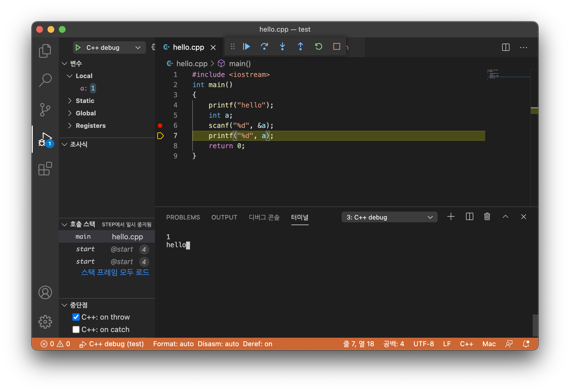Select the 터미널 tab
The image size is (570, 392).
pos(300,217)
